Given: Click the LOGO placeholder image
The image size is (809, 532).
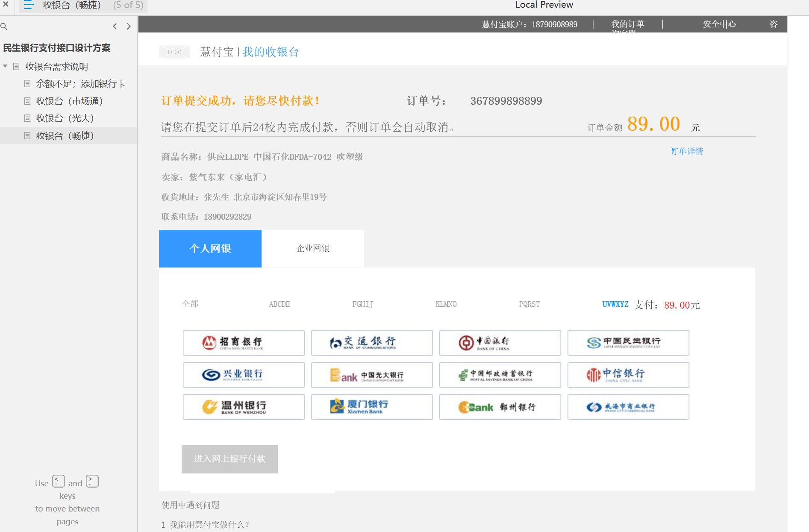Looking at the screenshot, I should [174, 52].
